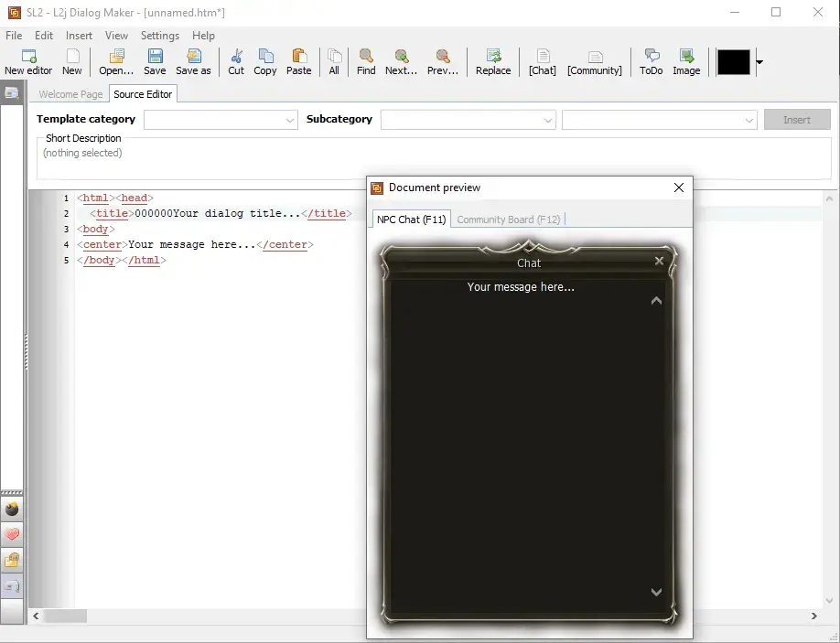This screenshot has width=840, height=643.
Task: Go to previous match with Prev… icon
Action: click(443, 62)
